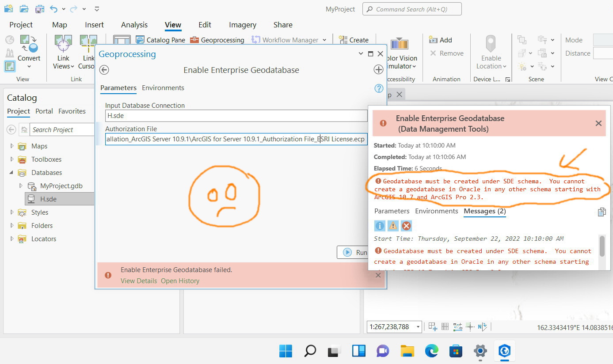The width and height of the screenshot is (613, 364).
Task: Click the add-to-model plus icon
Action: point(378,70)
